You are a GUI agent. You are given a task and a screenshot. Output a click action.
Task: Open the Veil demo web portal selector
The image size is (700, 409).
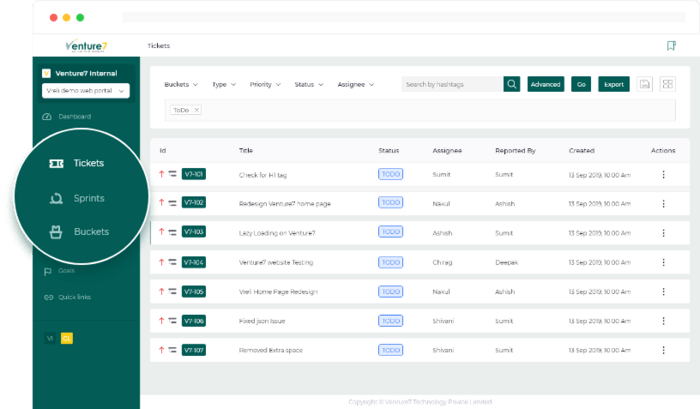point(86,91)
